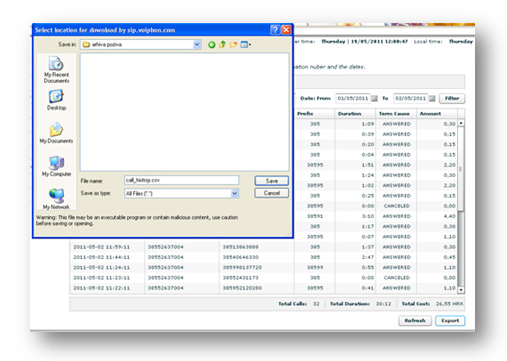This screenshot has height=361, width=507.
Task: Click duration value 1:09 in first row
Action: click(x=368, y=124)
